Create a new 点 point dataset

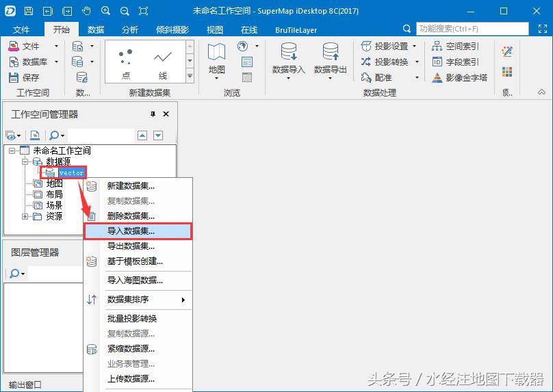(x=125, y=64)
